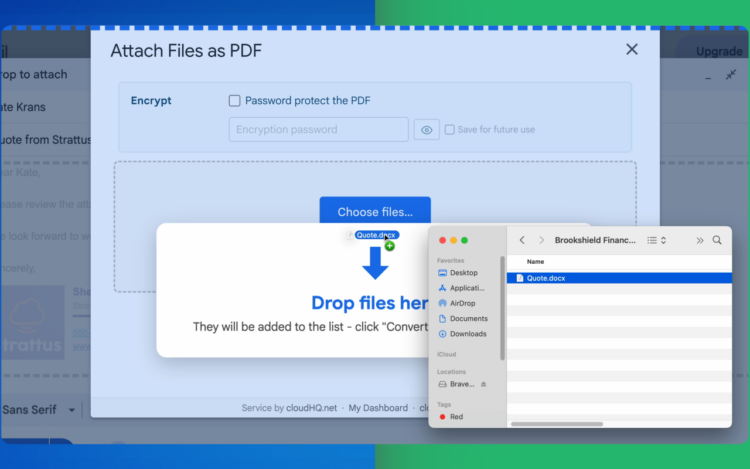Go forward in Finder window

[x=541, y=240]
